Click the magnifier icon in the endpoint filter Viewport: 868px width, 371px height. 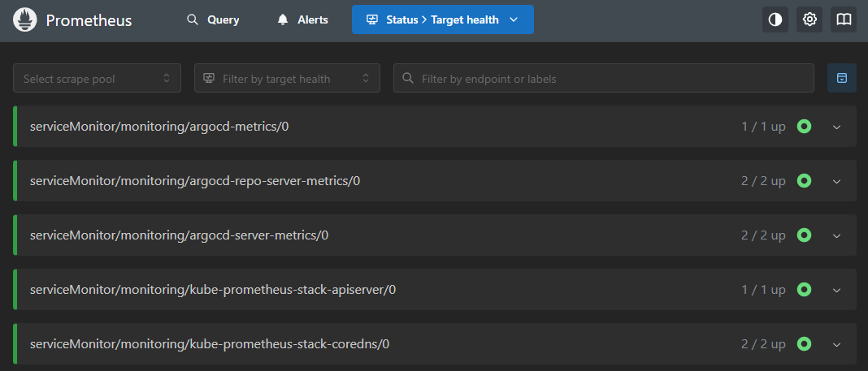[x=408, y=78]
